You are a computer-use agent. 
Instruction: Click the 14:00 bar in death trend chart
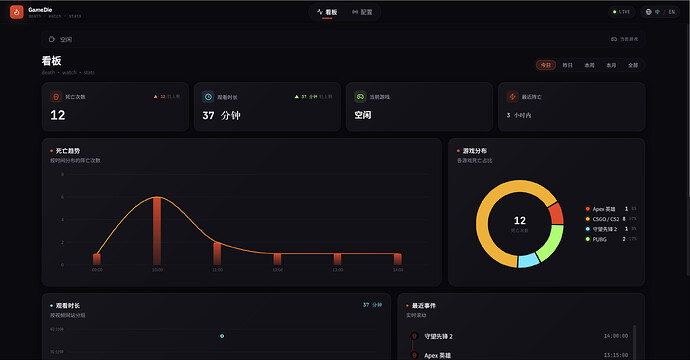coord(398,259)
